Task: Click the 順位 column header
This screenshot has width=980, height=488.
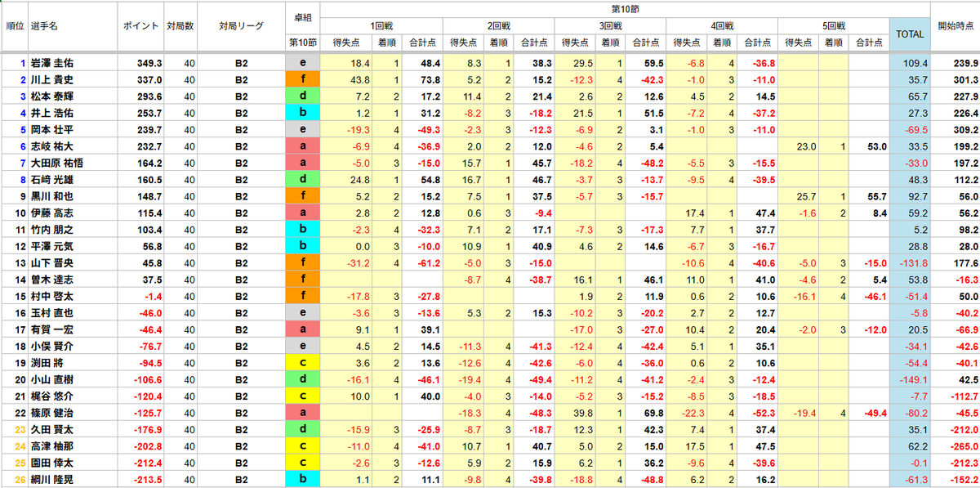Action: [14, 26]
